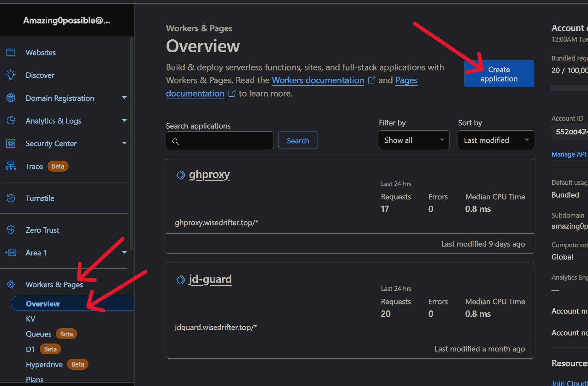Go to the Discover page
The image size is (588, 386).
pyautogui.click(x=40, y=75)
